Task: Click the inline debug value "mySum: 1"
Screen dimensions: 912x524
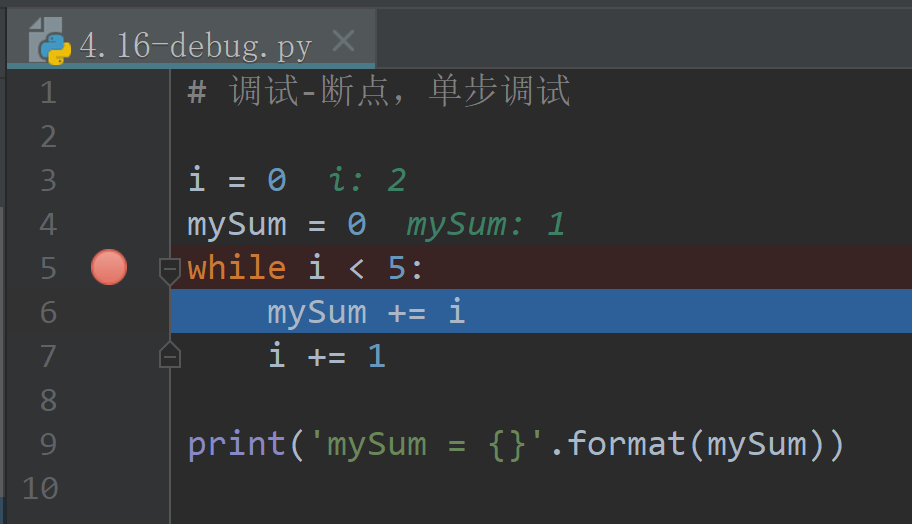Action: [485, 224]
